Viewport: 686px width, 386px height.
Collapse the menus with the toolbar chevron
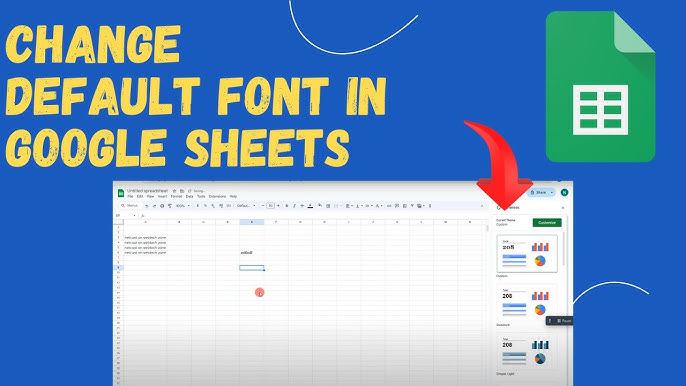click(x=482, y=206)
